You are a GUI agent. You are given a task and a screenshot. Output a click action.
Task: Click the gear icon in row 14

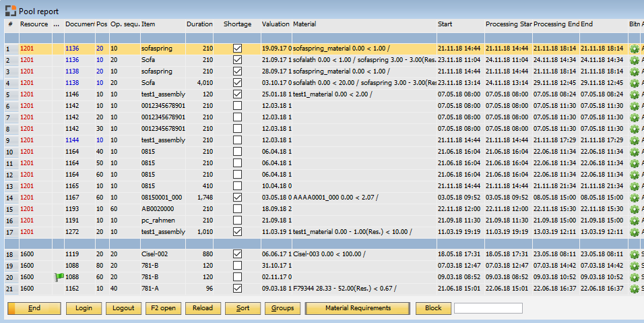pos(634,198)
